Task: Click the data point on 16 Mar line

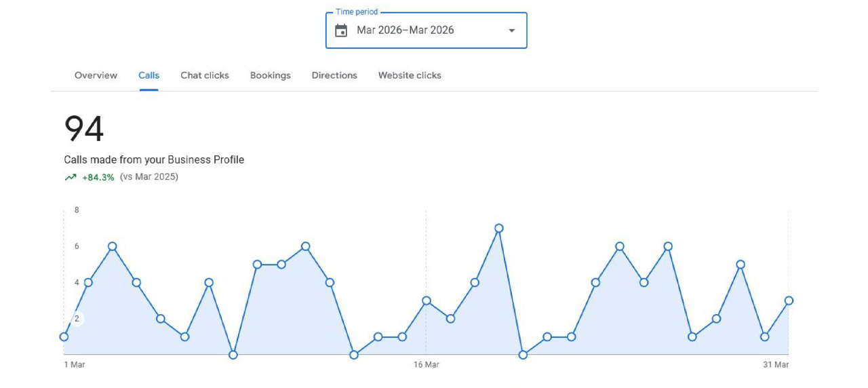Action: [x=427, y=300]
